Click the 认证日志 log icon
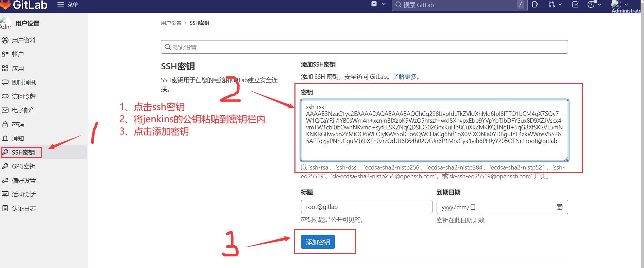Screen dimensions: 644x268 (5, 208)
